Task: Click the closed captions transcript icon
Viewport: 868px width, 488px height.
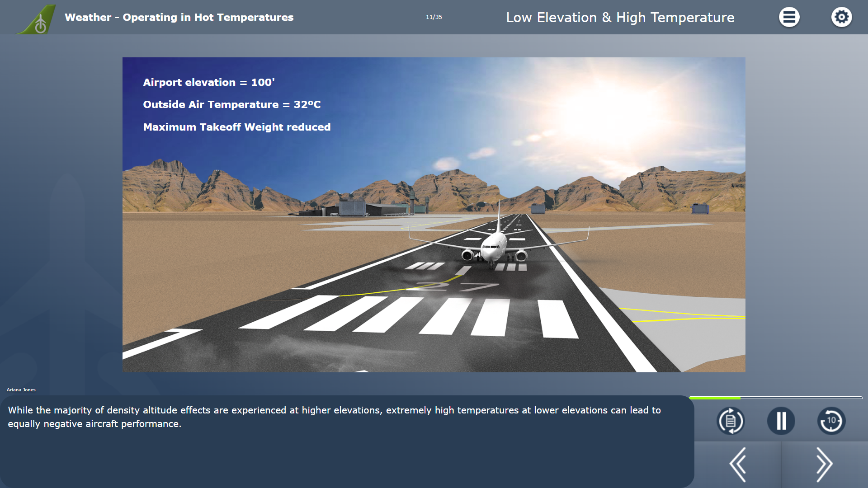Action: click(730, 420)
